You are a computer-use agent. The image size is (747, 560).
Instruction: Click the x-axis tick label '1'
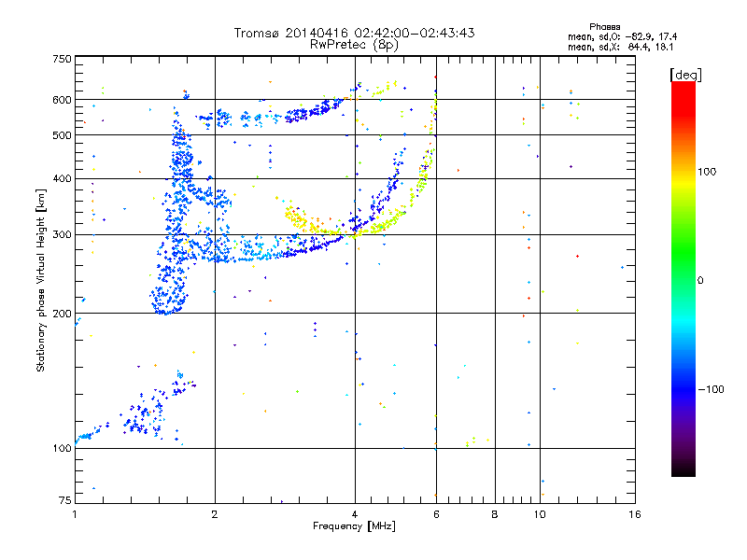click(x=75, y=514)
